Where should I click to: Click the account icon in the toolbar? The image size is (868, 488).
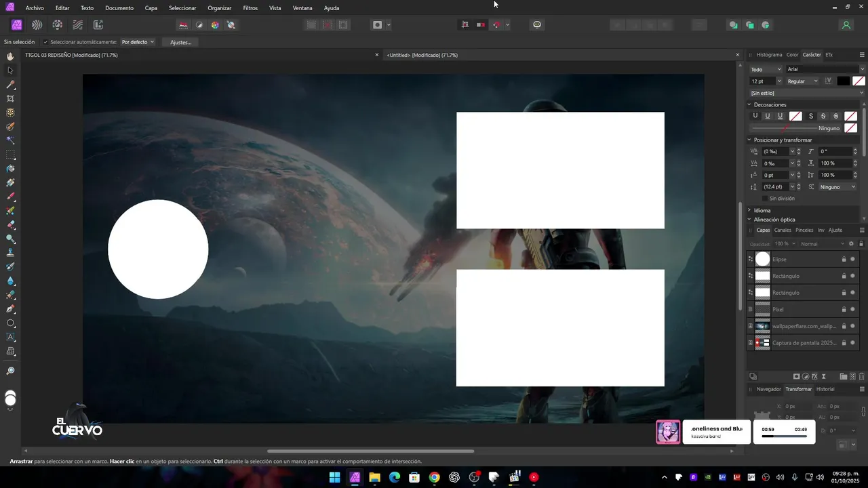846,25
